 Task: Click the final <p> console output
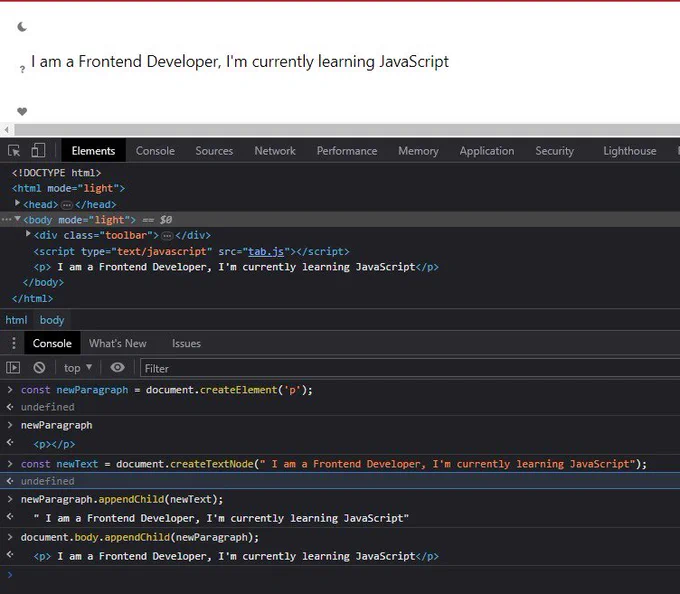tap(236, 556)
